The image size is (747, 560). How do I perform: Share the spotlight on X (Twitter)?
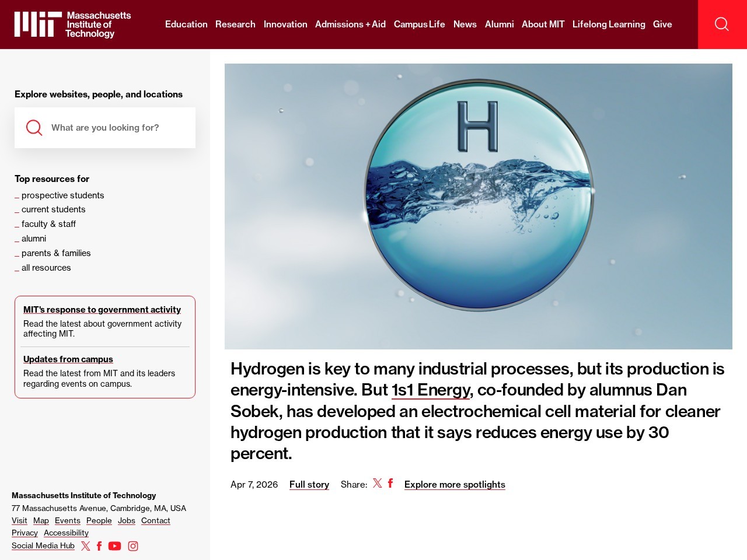[x=378, y=483]
